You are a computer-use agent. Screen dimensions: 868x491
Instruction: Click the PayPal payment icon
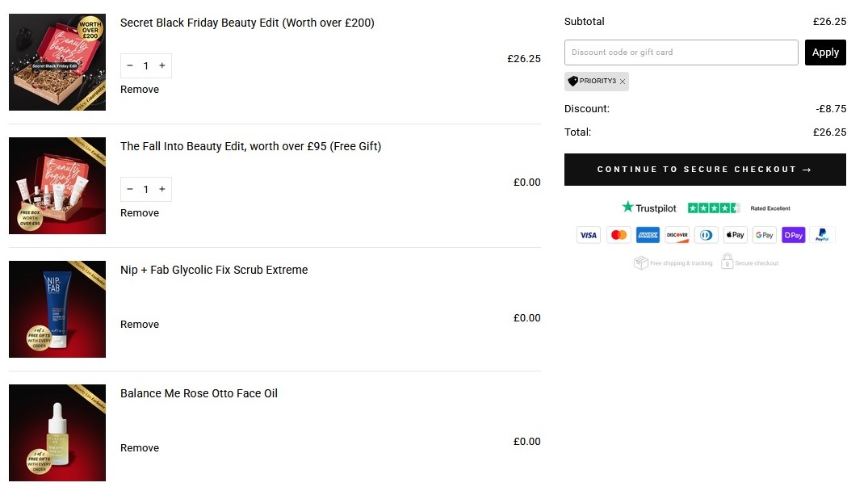pyautogui.click(x=822, y=235)
